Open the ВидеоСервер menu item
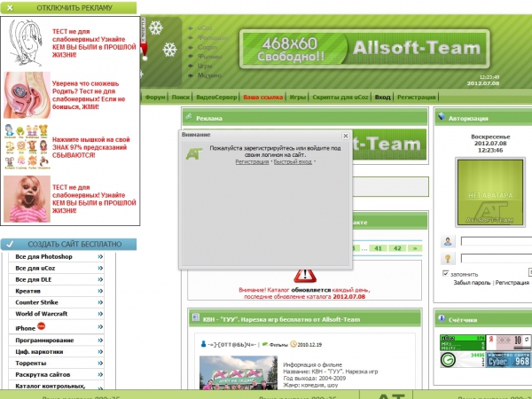Image resolution: width=532 pixels, height=399 pixels. 216,97
